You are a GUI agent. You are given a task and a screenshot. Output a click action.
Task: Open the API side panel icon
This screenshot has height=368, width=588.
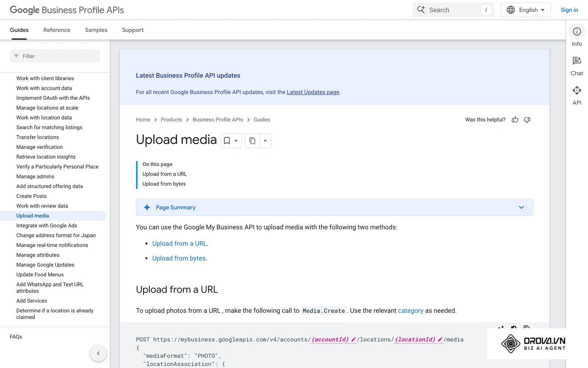pos(577,90)
